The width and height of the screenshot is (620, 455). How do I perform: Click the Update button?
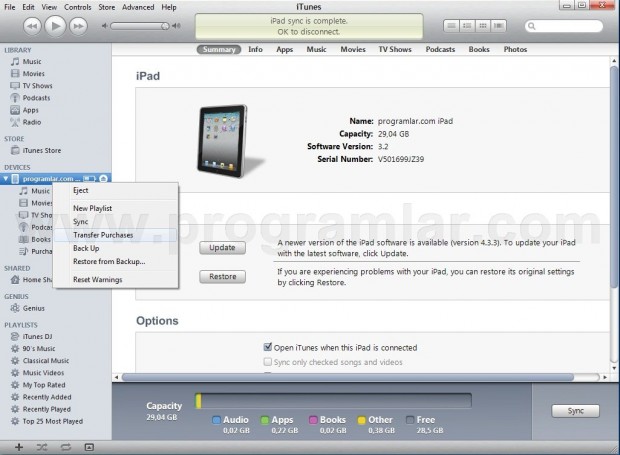(222, 247)
